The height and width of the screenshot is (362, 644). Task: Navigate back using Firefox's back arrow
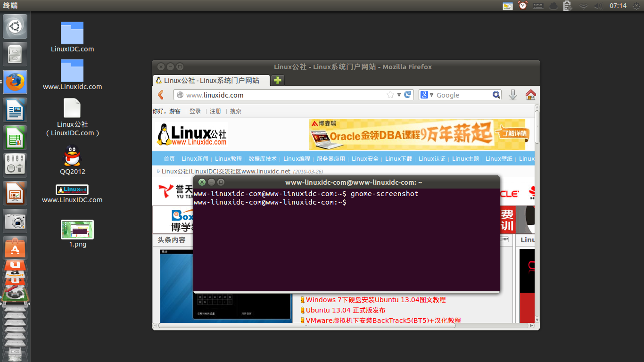[x=160, y=95]
